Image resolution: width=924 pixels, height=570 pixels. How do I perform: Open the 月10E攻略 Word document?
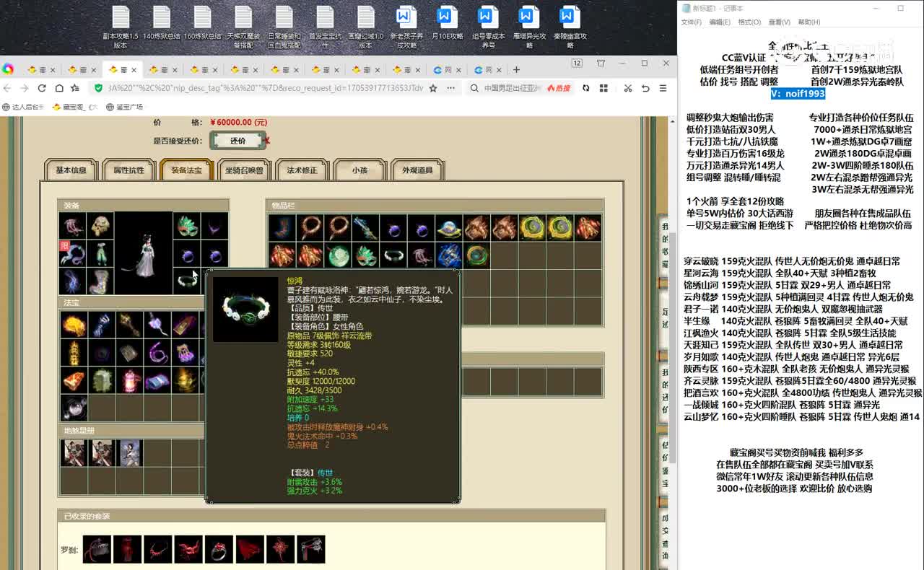coord(448,22)
